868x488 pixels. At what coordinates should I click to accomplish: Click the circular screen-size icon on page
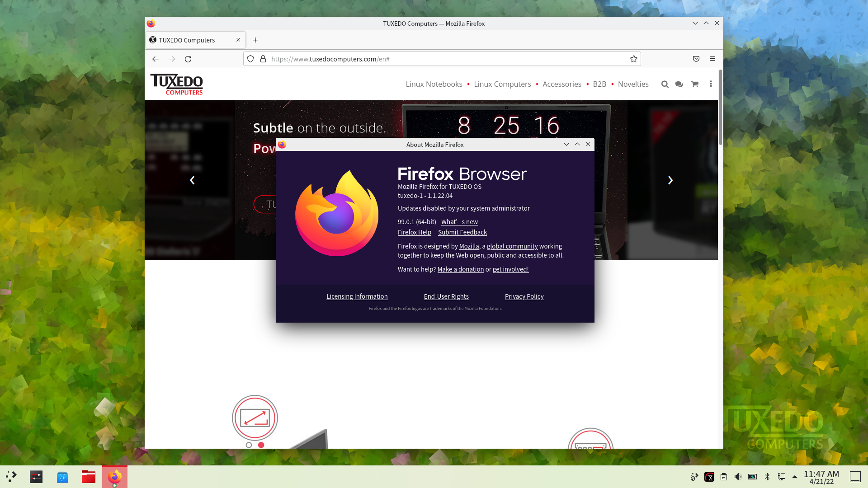tap(255, 418)
